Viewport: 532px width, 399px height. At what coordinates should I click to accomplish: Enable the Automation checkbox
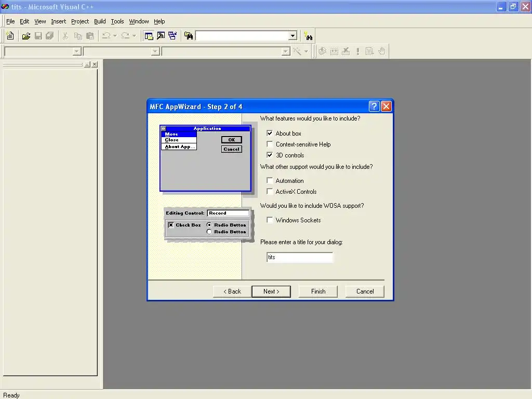(x=270, y=180)
